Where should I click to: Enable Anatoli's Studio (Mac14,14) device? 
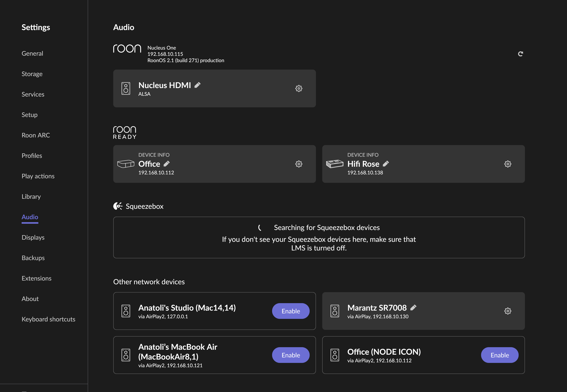tap(291, 311)
